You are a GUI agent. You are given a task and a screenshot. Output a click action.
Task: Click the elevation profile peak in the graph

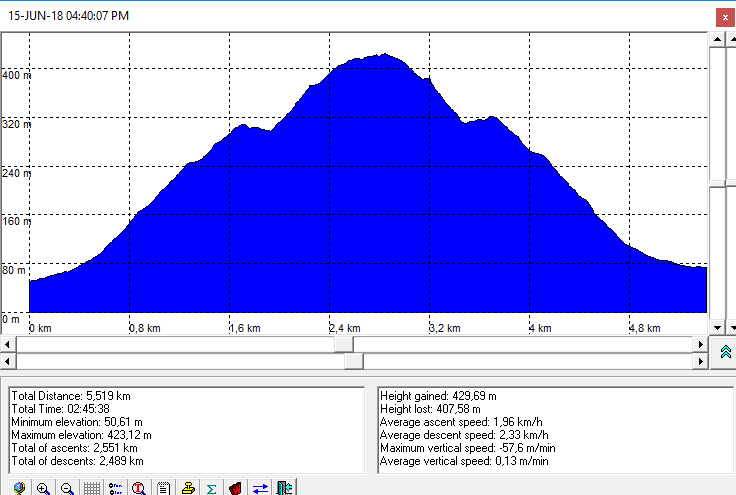383,56
